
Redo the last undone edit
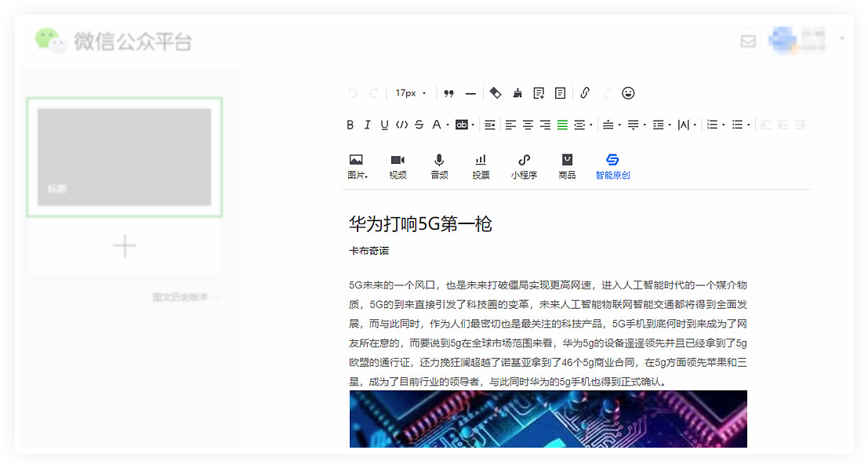click(374, 93)
